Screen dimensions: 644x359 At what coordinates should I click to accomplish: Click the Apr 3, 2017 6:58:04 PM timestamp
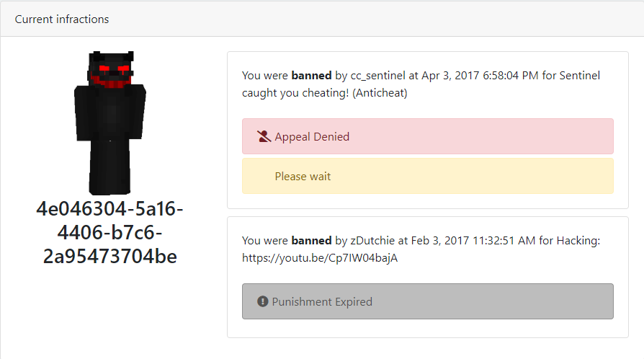tap(480, 76)
